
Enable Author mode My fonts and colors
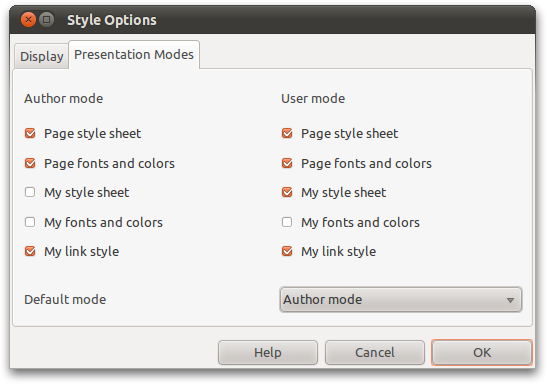(30, 222)
